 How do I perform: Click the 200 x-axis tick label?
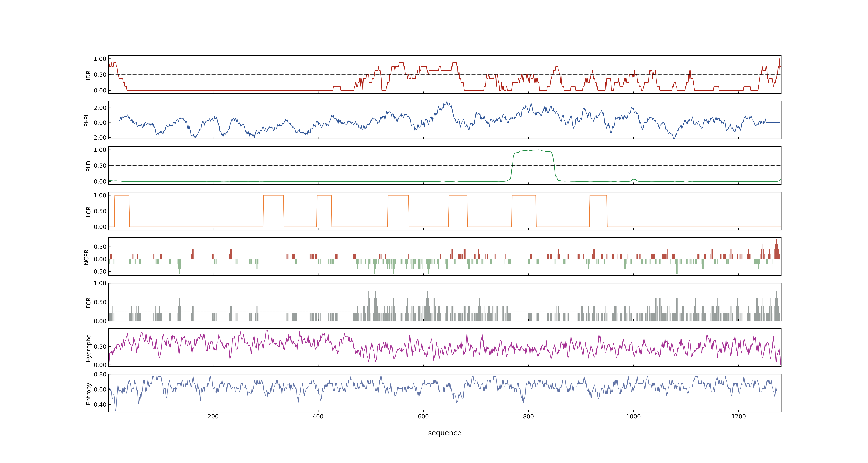[x=213, y=416]
